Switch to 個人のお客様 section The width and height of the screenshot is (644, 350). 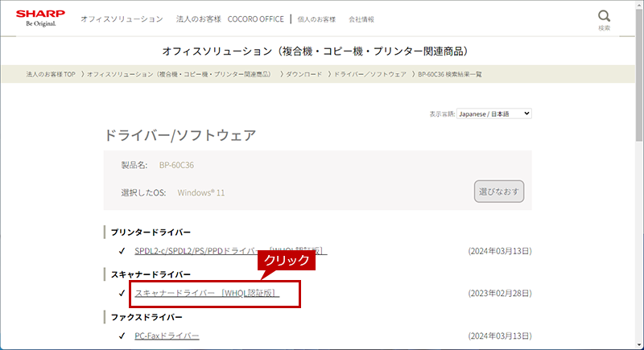pos(316,19)
